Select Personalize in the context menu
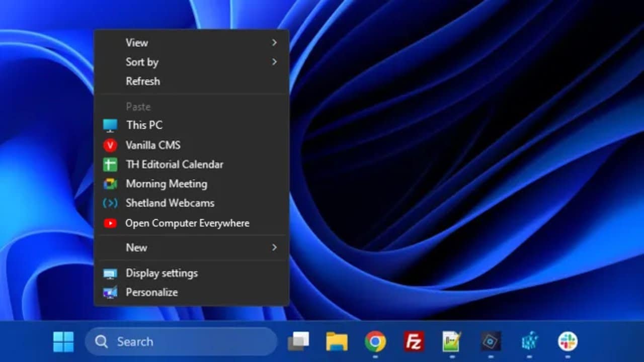The width and height of the screenshot is (644, 362). pos(151,292)
